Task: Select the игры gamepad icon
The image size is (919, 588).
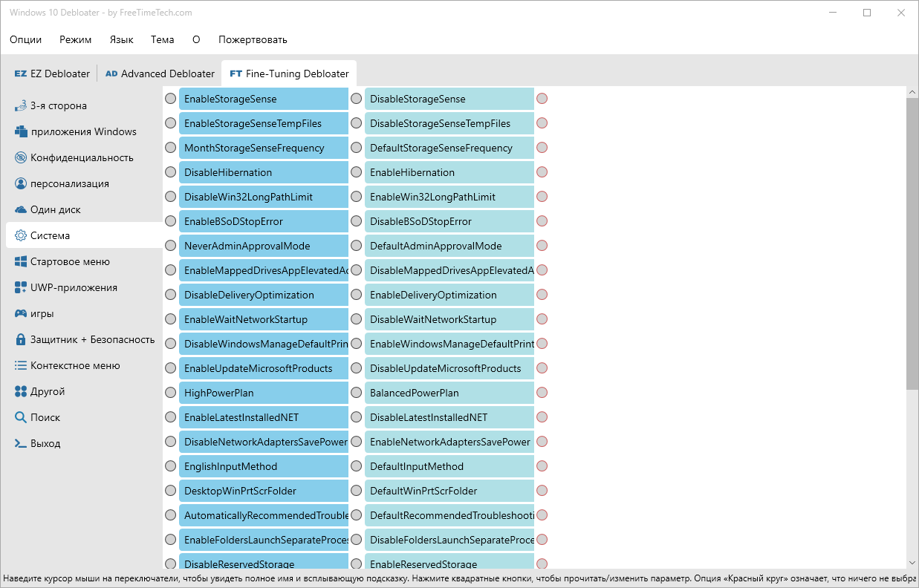Action: pyautogui.click(x=21, y=313)
